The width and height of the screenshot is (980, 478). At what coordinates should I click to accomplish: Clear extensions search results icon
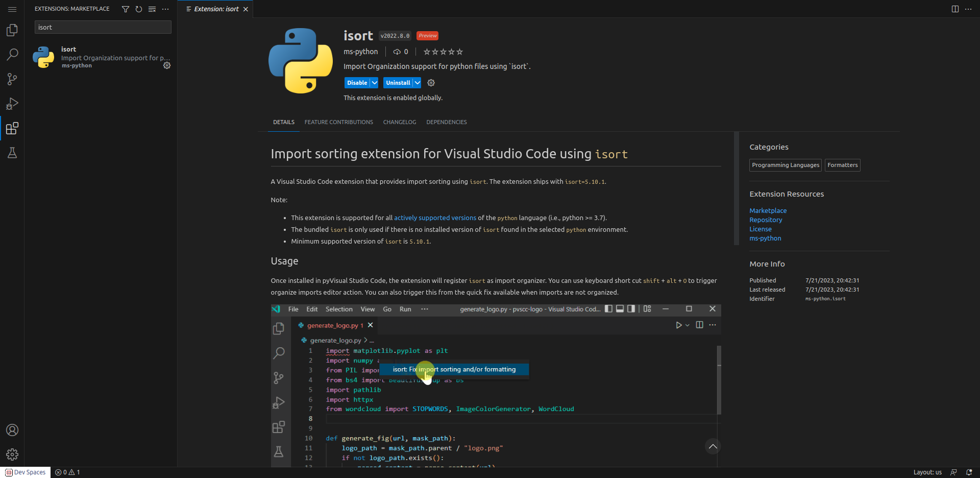click(152, 9)
